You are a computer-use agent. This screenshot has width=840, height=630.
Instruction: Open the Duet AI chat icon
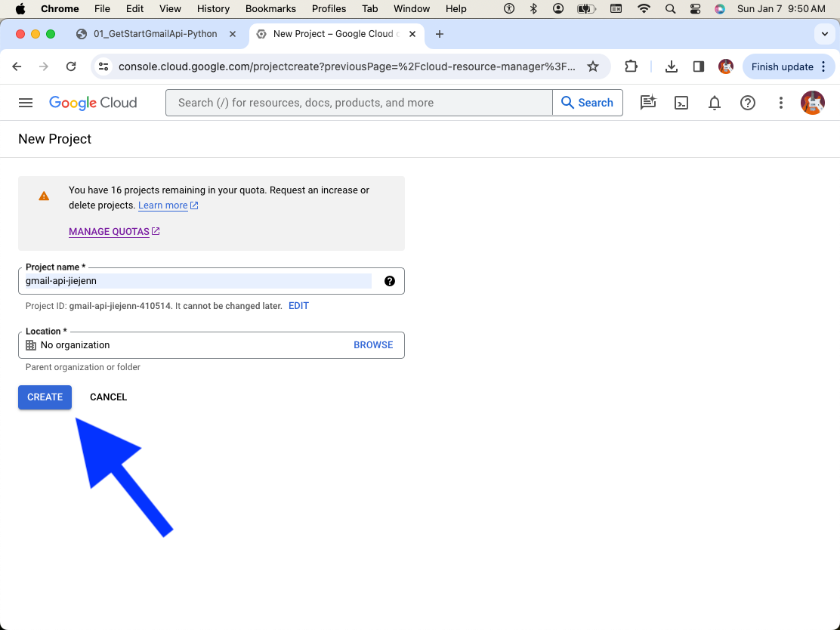pyautogui.click(x=647, y=102)
